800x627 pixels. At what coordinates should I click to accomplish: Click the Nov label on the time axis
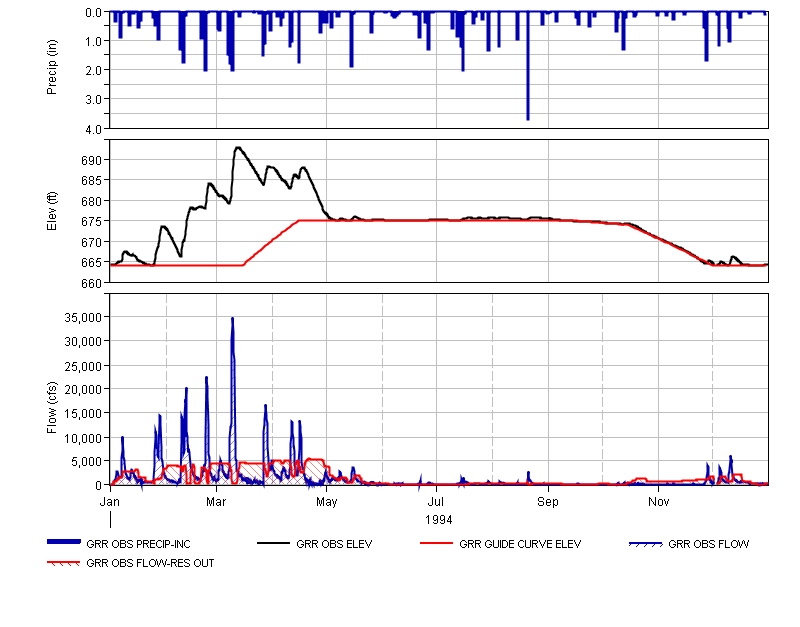pyautogui.click(x=658, y=499)
